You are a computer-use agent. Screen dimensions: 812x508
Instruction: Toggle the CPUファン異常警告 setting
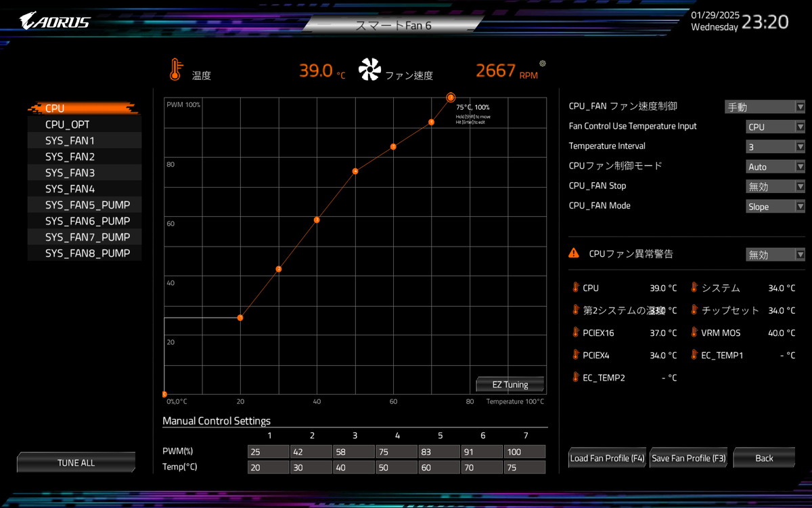(x=775, y=255)
